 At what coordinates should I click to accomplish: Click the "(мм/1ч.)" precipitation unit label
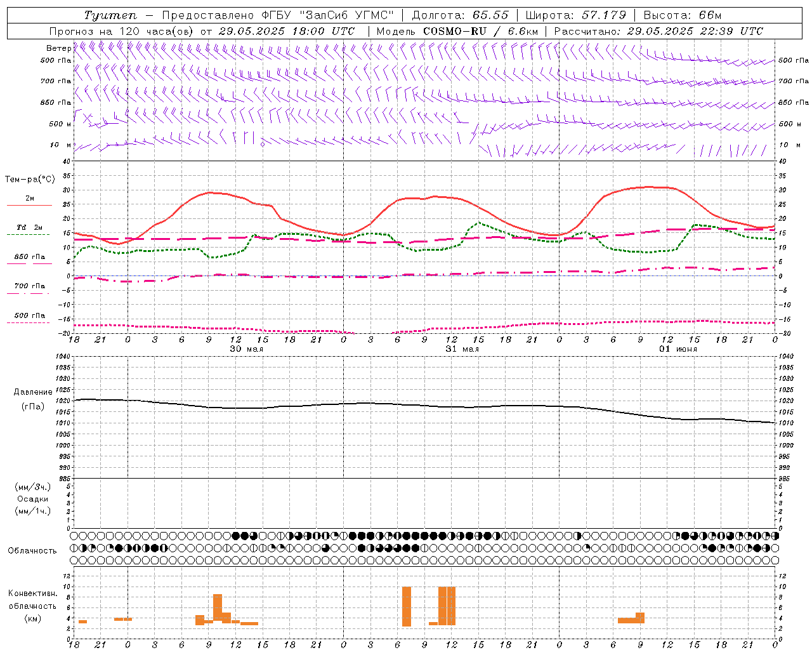[33, 511]
